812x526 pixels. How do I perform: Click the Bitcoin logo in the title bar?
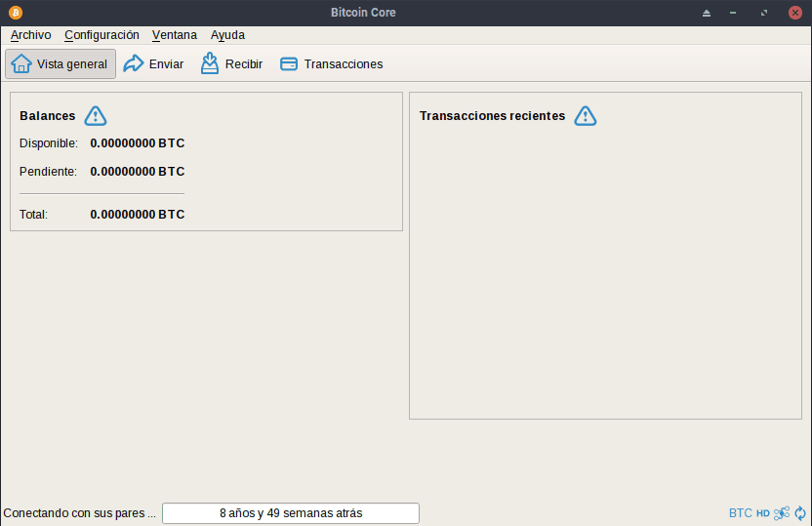pyautogui.click(x=16, y=13)
